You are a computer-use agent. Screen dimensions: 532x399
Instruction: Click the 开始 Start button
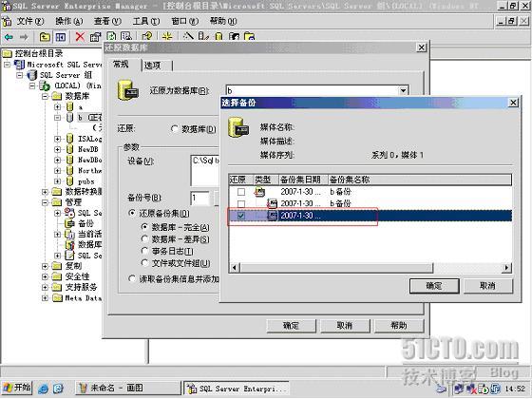pos(17,388)
